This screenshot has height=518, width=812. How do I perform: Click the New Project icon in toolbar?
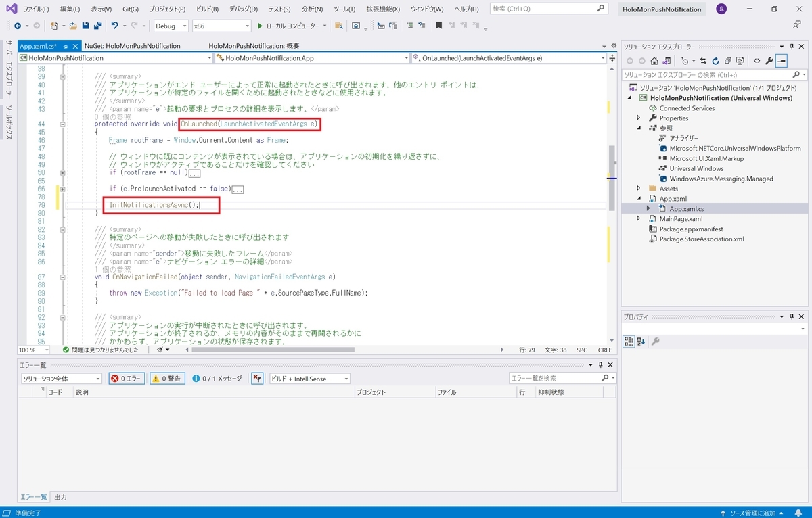tap(54, 26)
